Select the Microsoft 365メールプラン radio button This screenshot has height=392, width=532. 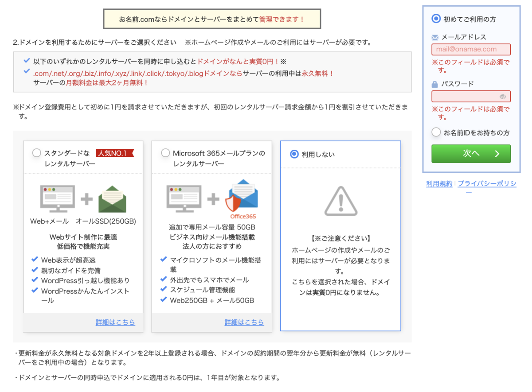pyautogui.click(x=165, y=153)
